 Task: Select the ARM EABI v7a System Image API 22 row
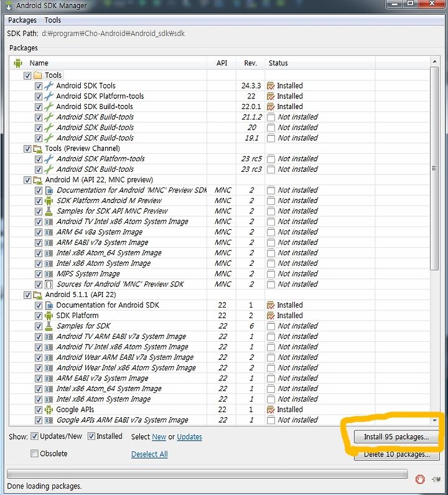point(219,379)
